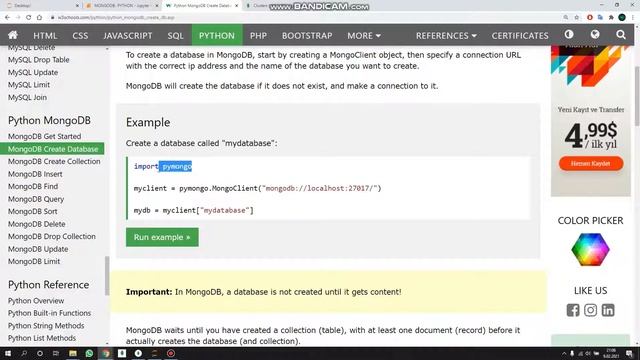This screenshot has height=360, width=640.
Task: Expand the MORE dropdown menu
Action: (364, 36)
